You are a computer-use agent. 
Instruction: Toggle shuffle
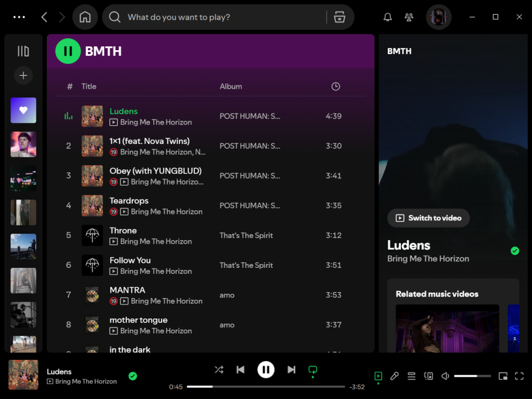[x=219, y=369]
